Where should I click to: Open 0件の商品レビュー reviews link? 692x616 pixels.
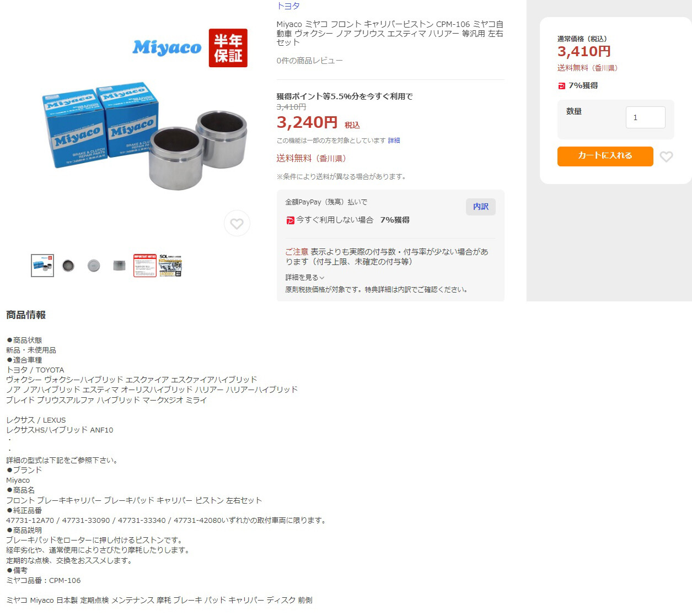(309, 61)
